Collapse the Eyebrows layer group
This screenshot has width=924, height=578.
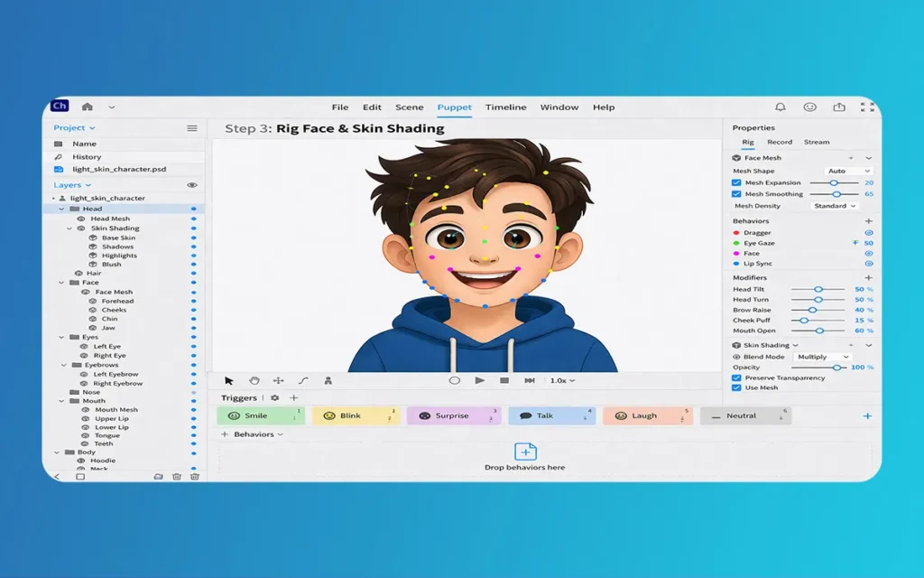63,365
